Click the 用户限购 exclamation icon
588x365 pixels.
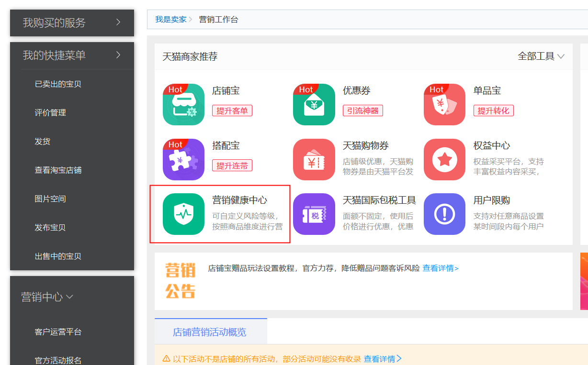click(x=444, y=214)
